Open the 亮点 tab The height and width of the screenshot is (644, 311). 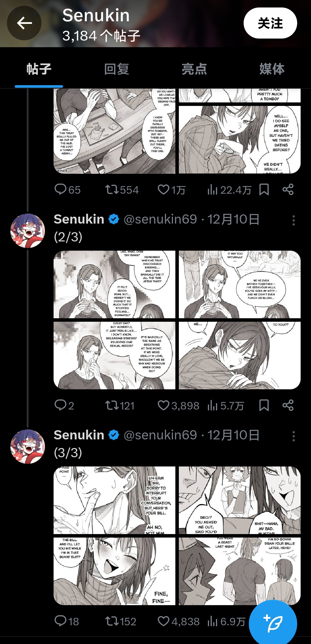pyautogui.click(x=194, y=69)
